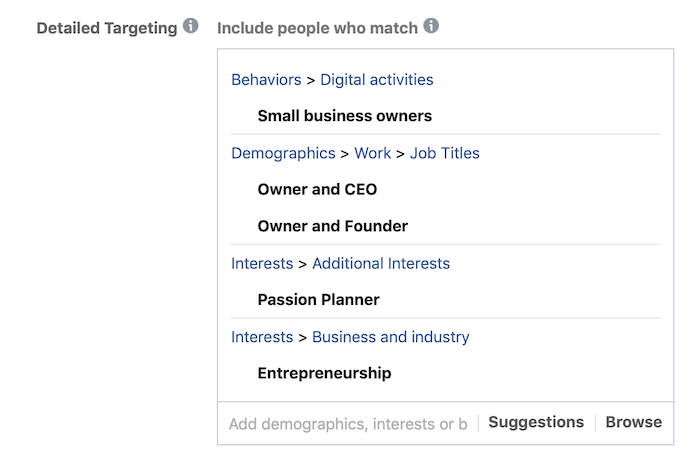The image size is (700, 460).
Task: Select the Passion Planner entry
Action: (x=318, y=300)
